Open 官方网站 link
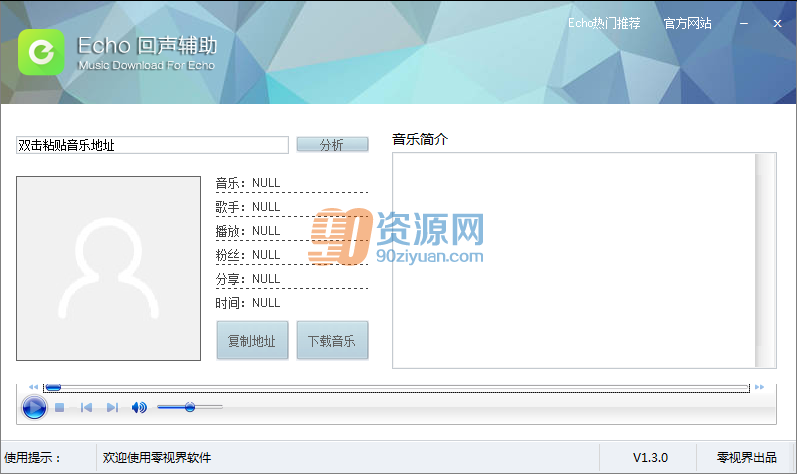The image size is (797, 474). (687, 23)
